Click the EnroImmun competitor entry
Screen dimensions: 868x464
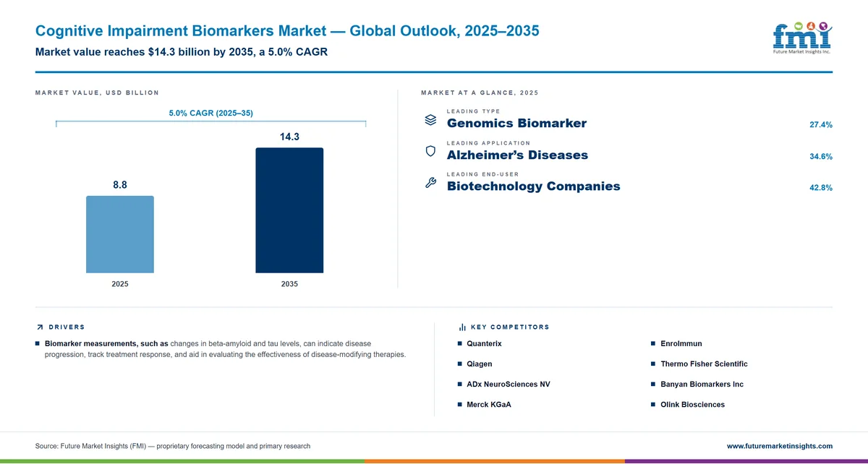tap(681, 344)
